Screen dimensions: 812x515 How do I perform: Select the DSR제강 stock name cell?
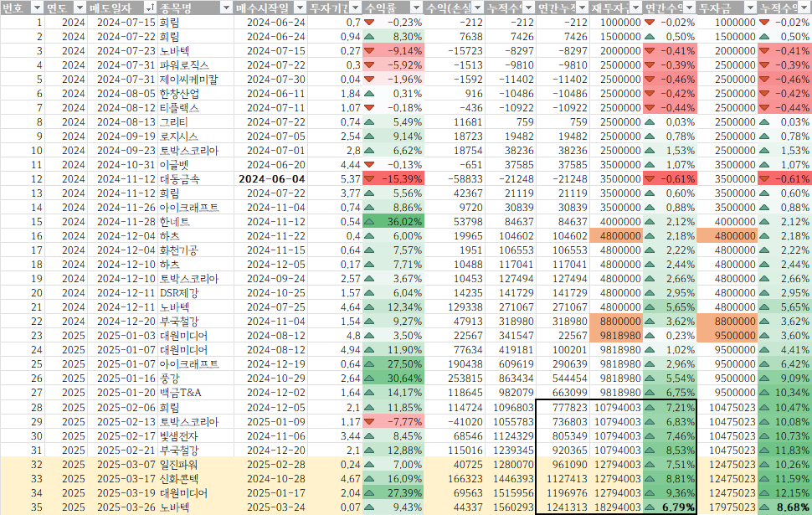click(195, 293)
